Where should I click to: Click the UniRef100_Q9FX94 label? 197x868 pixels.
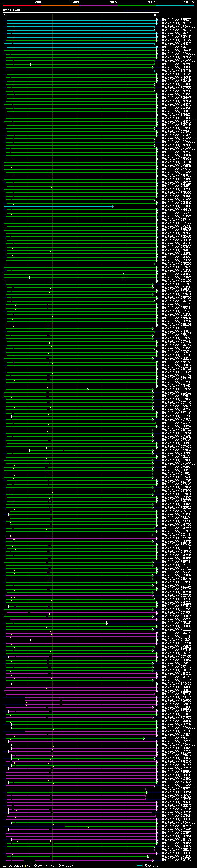[x=177, y=162]
